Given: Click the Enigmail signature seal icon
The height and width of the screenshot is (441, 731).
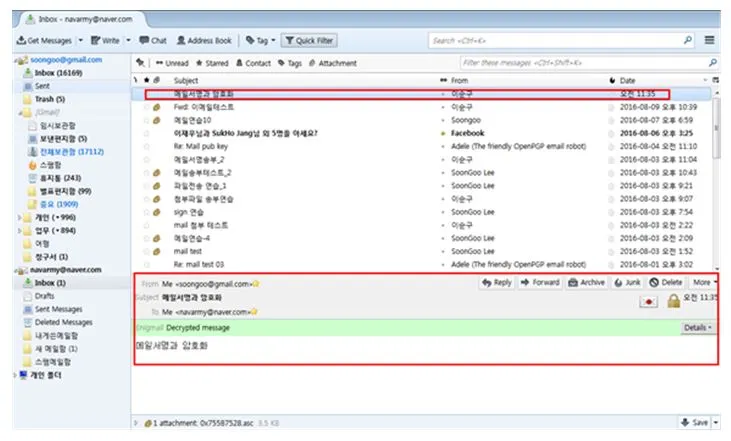Looking at the screenshot, I should pyautogui.click(x=648, y=302).
